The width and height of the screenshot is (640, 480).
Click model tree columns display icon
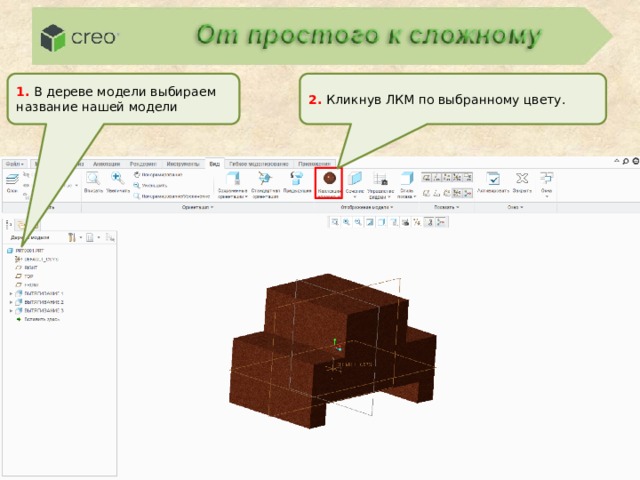[x=90, y=237]
